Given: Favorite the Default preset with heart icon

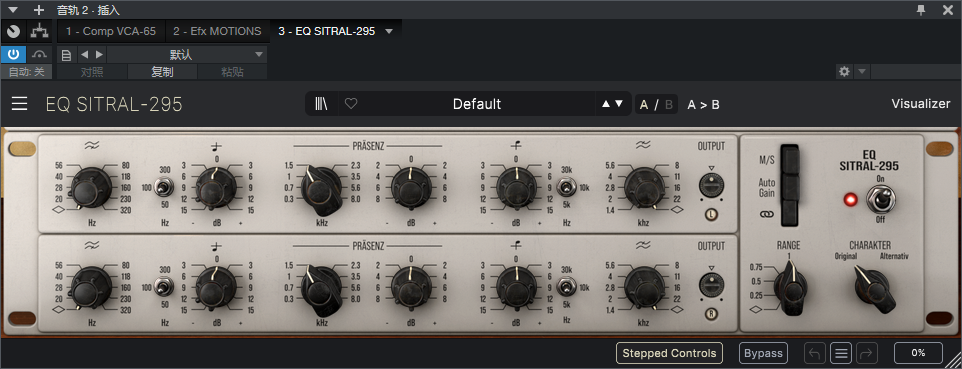Looking at the screenshot, I should (351, 104).
